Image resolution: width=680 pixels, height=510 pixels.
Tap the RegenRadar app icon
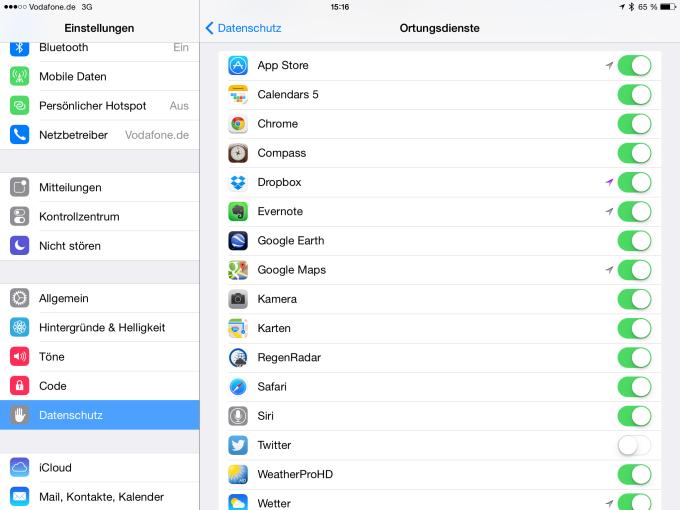click(238, 357)
